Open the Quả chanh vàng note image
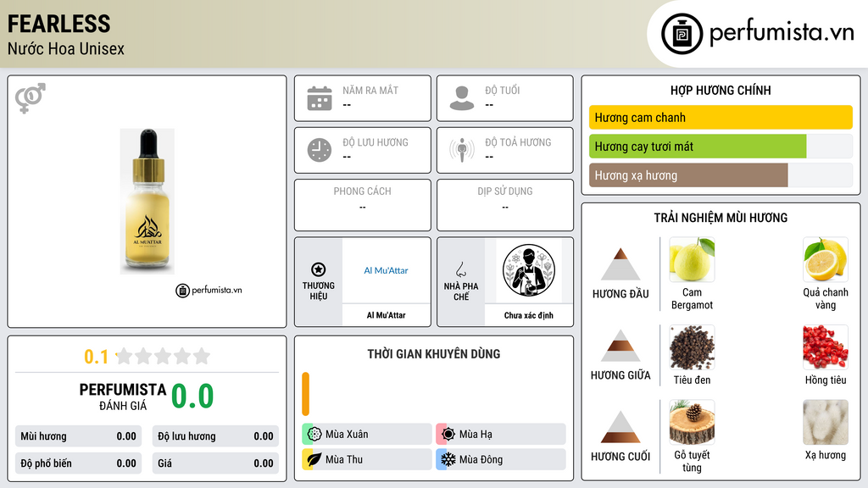Image resolution: width=868 pixels, height=488 pixels. pos(826,259)
